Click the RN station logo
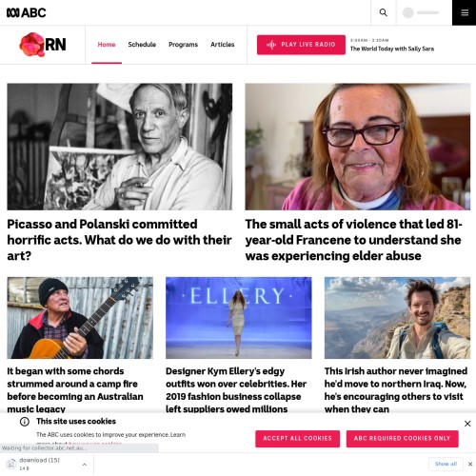The width and height of the screenshot is (476, 476). [x=43, y=45]
